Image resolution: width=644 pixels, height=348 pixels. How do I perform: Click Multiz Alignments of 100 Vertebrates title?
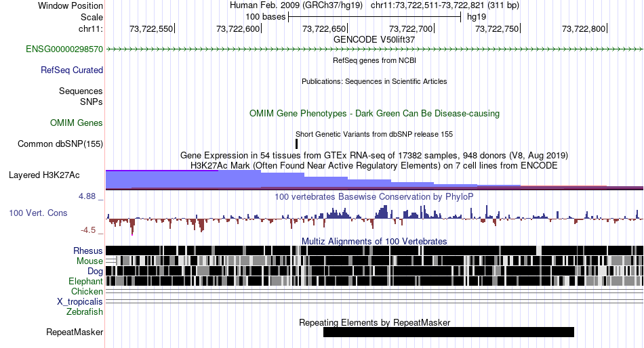pyautogui.click(x=374, y=241)
